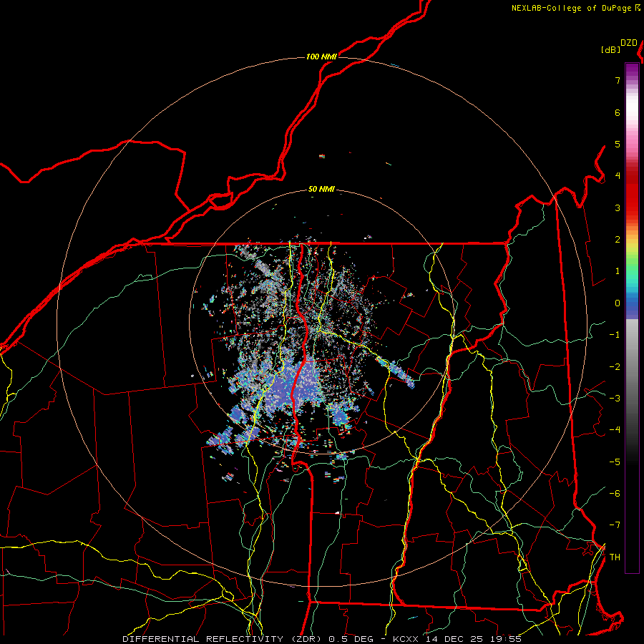Click the -4 dB scale label
644x644 pixels.
tap(615, 429)
